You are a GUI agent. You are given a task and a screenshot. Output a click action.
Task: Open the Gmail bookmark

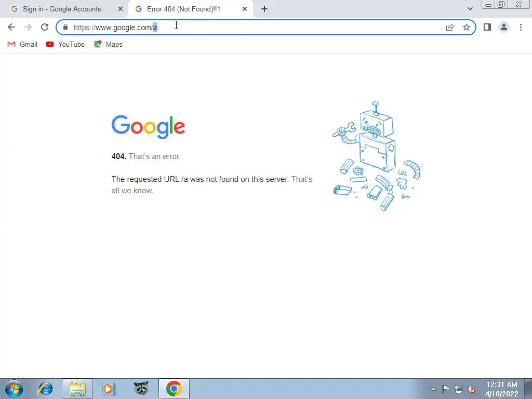click(22, 45)
